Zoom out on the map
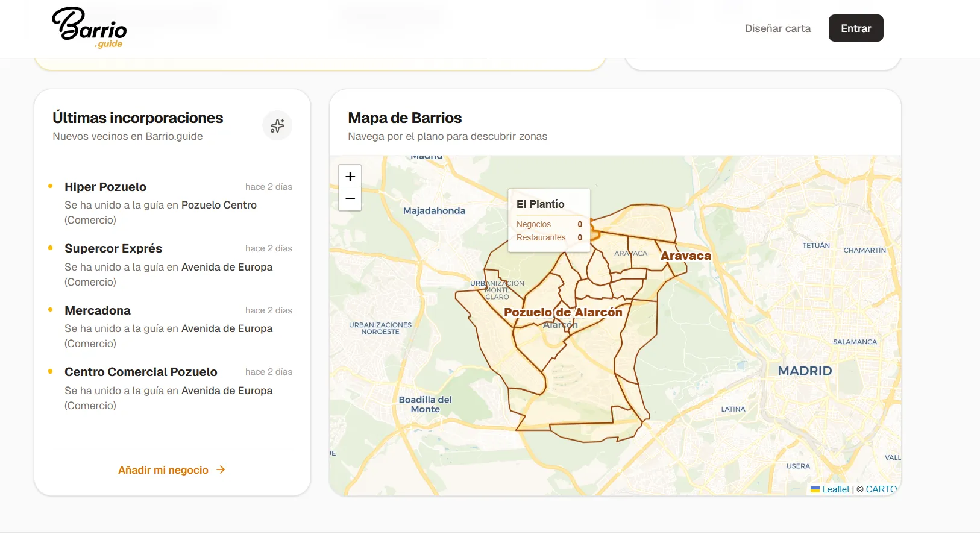 pyautogui.click(x=350, y=199)
